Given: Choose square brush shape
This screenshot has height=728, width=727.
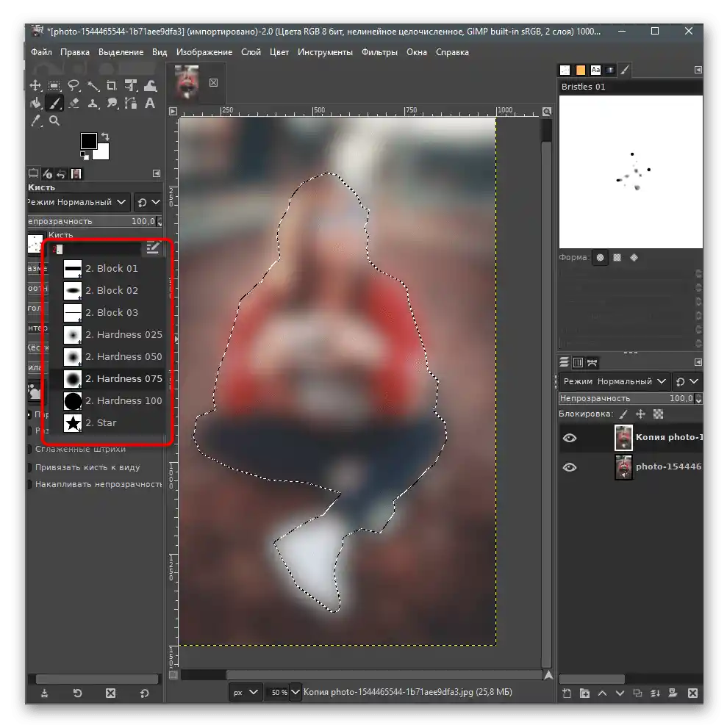Looking at the screenshot, I should (x=617, y=258).
